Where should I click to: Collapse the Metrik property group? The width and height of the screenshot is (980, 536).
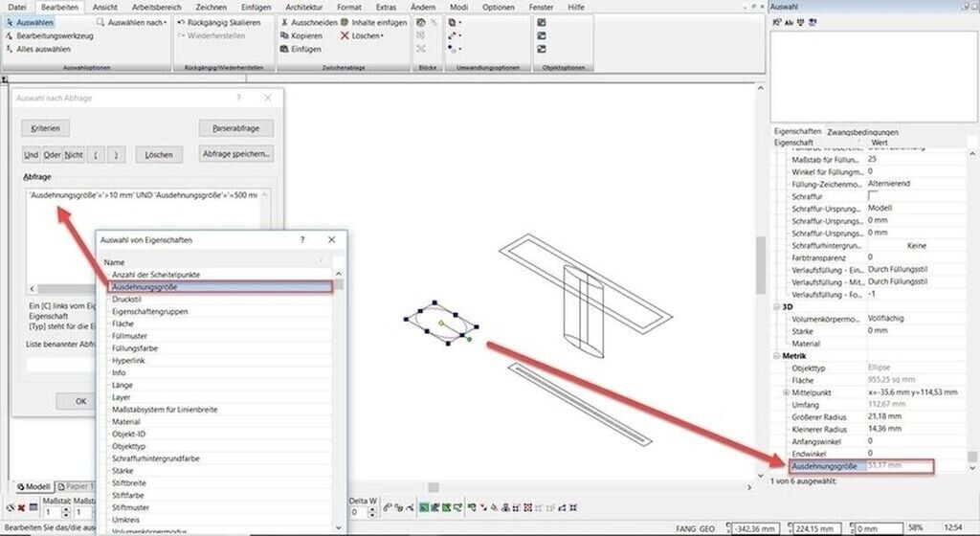[x=776, y=355]
